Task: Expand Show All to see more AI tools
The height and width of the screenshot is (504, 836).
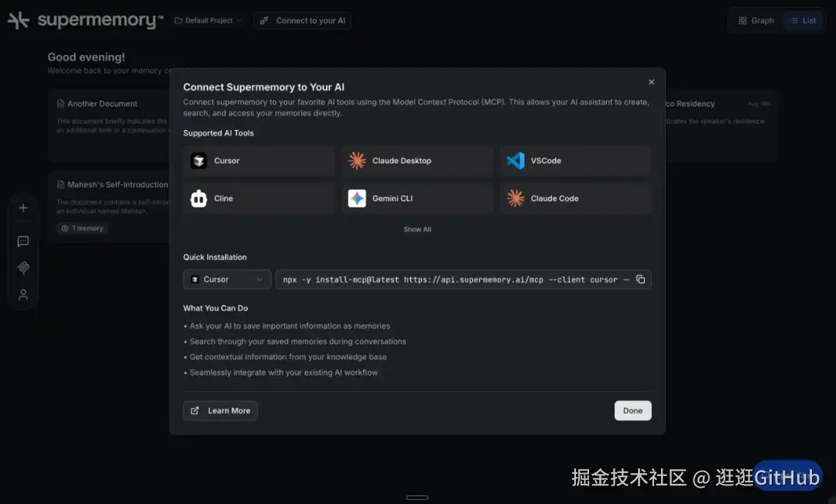Action: 417,229
